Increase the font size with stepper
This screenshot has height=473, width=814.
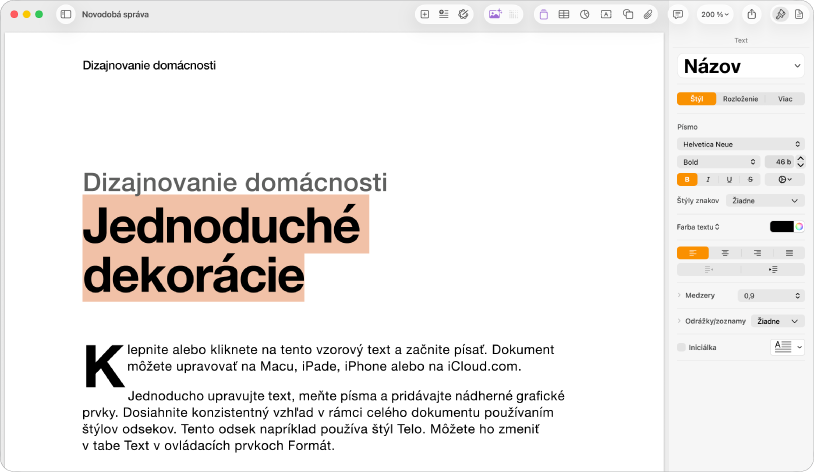801,159
